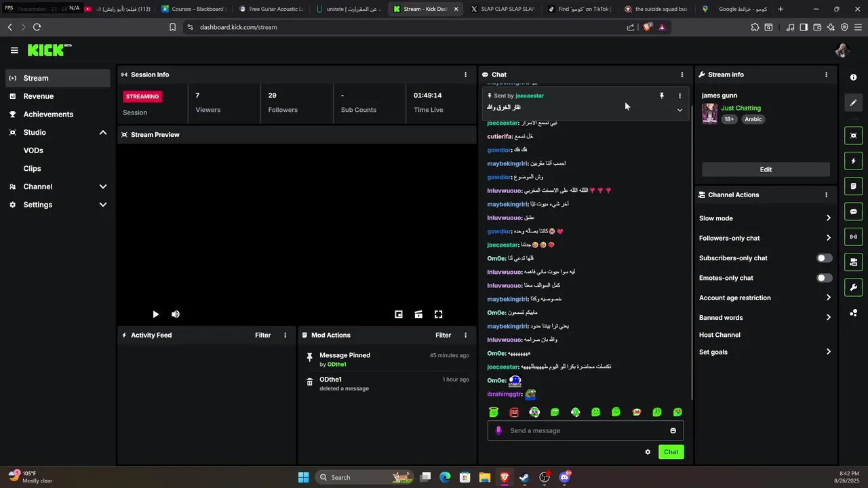Switch the stream preview to theater mode

pos(418,314)
